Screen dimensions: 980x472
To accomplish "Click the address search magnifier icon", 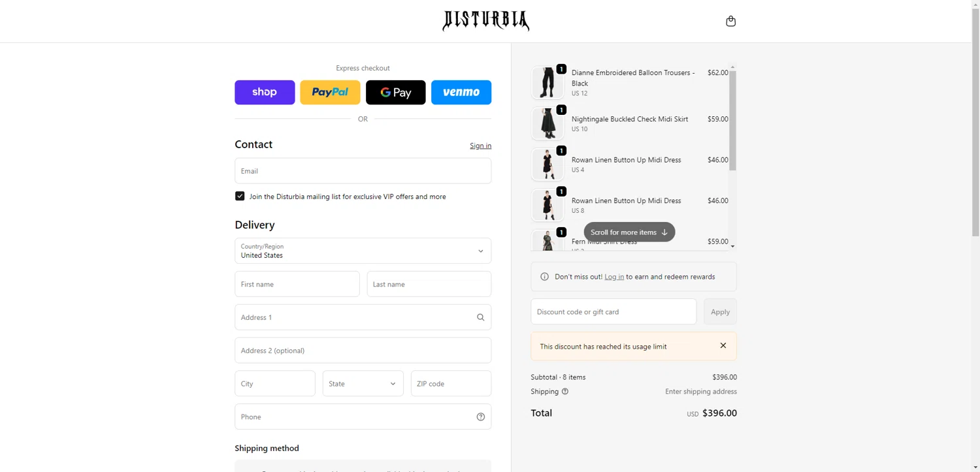I will click(480, 317).
